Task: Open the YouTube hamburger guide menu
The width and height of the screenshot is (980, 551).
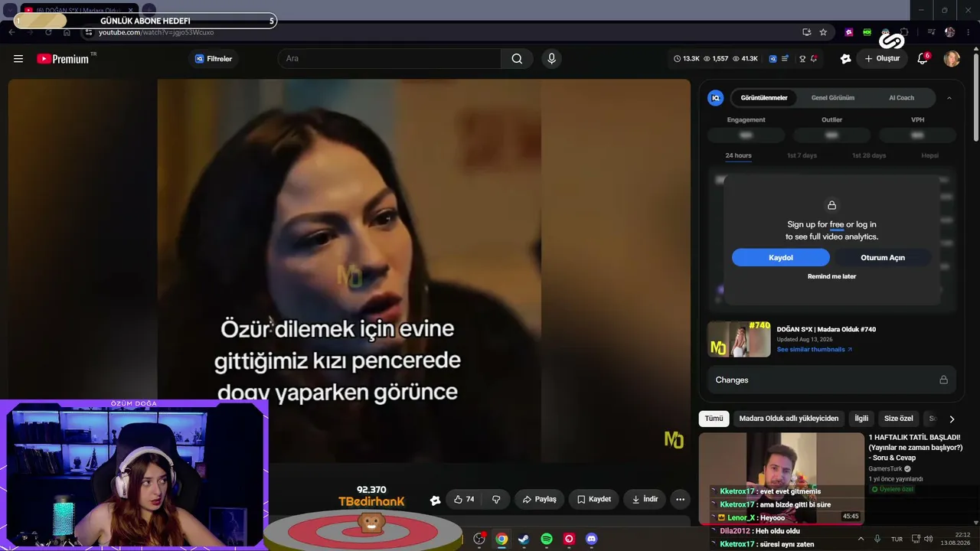Action: [18, 59]
